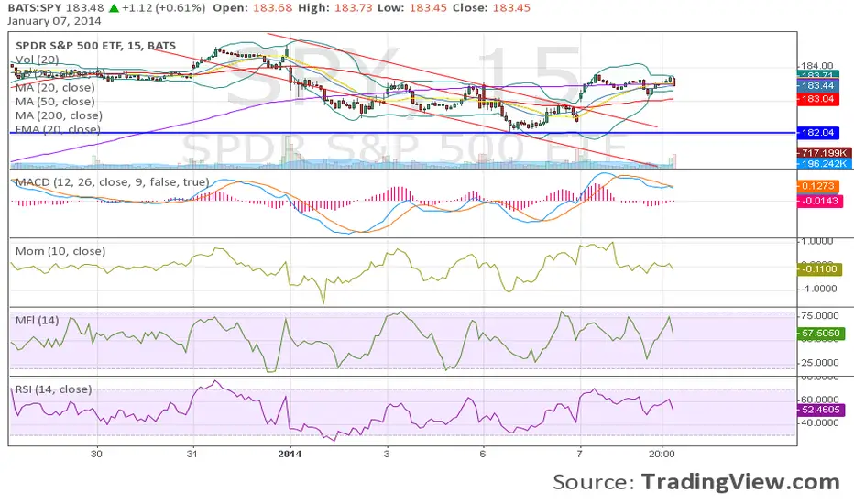
Task: Click the BATS:SPY ticker symbol header
Action: pyautogui.click(x=34, y=8)
